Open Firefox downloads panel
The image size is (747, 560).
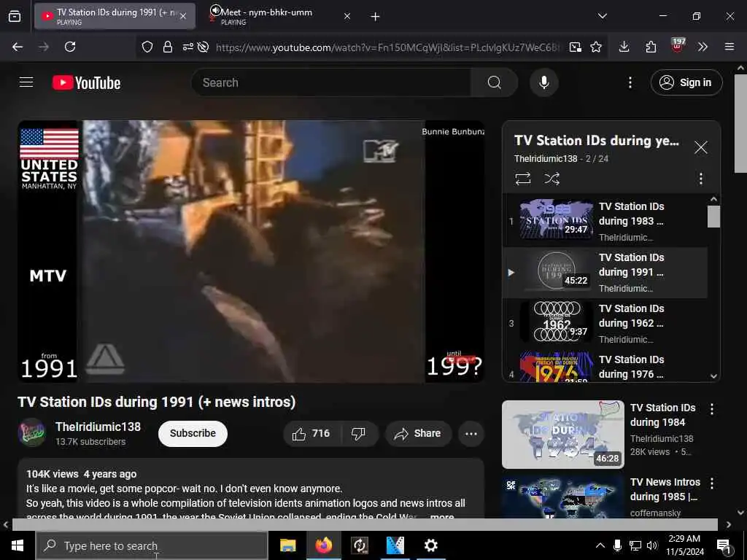click(x=624, y=47)
